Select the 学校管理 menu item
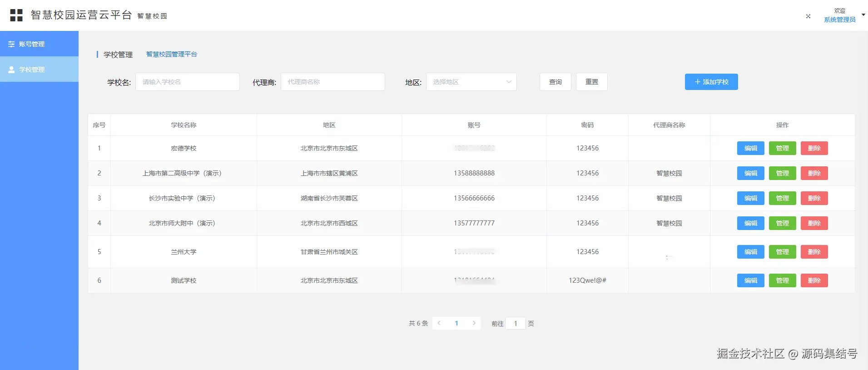Screen dimensions: 868x370 point(39,69)
